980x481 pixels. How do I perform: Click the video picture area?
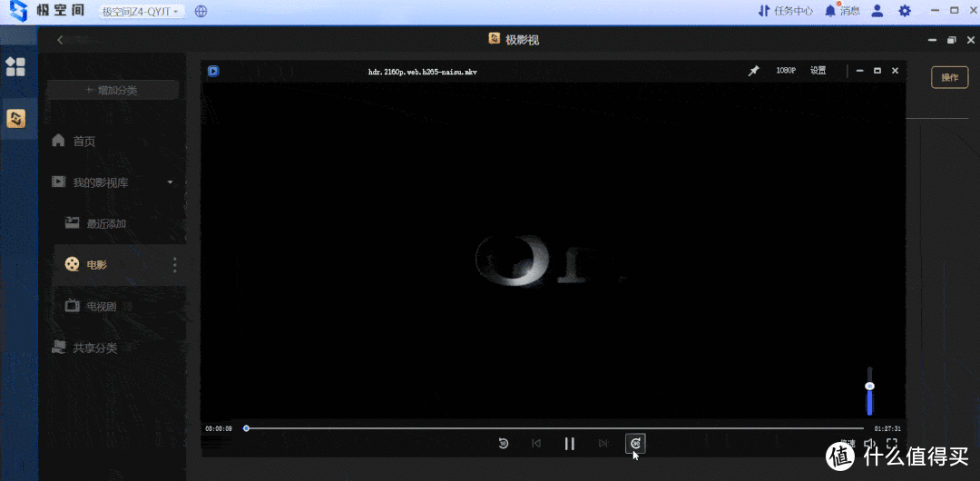[x=554, y=250]
